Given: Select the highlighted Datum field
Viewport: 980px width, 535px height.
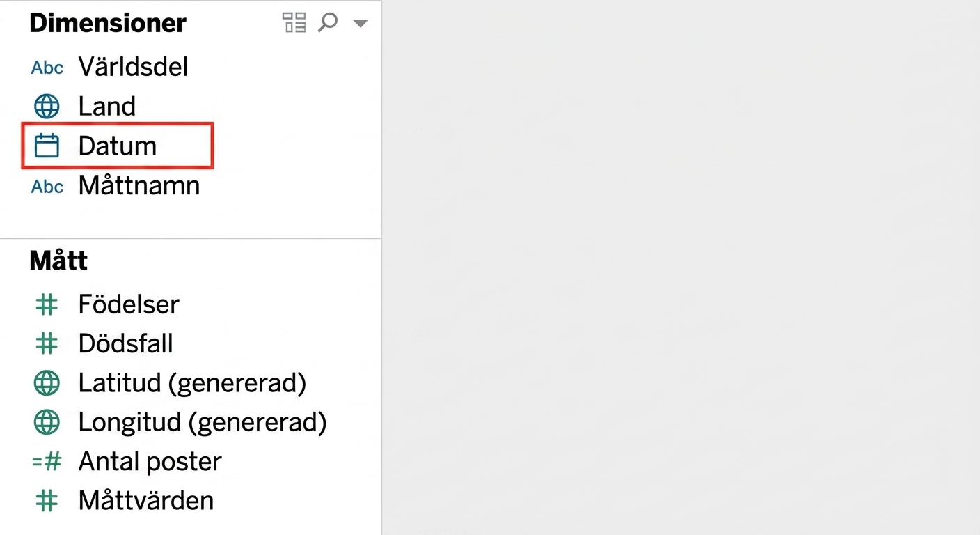Looking at the screenshot, I should pos(117,146).
